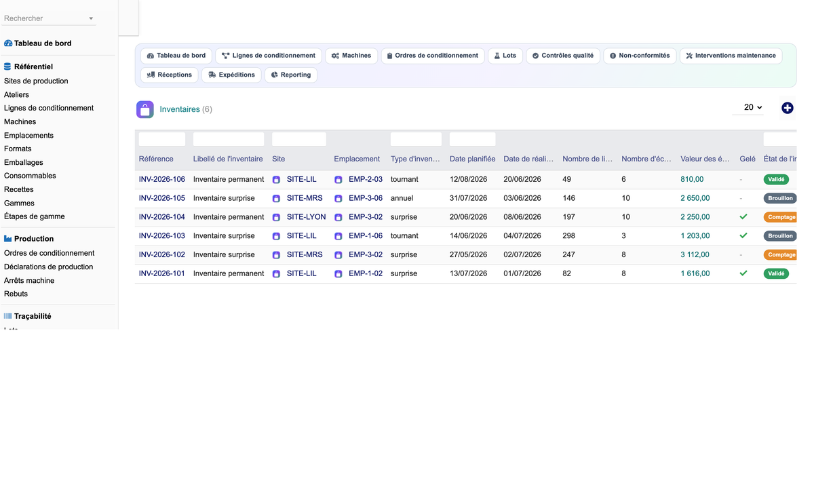Click site icon next to SITE-LYON
Screen dimensions: 814x504
click(276, 218)
